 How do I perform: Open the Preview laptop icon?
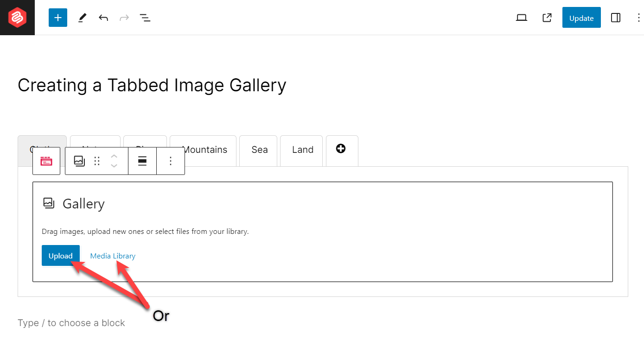521,17
